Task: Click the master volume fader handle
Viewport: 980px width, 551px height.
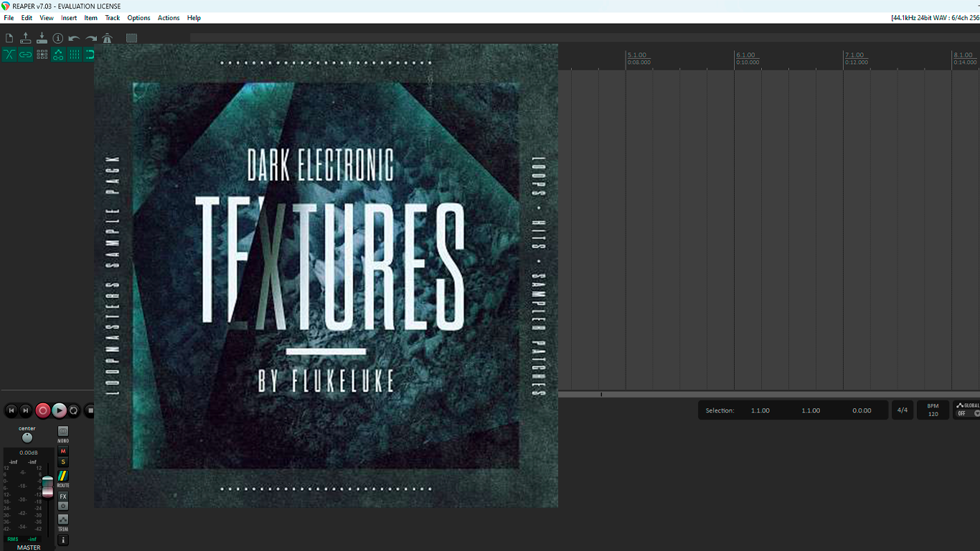Action: [47, 486]
